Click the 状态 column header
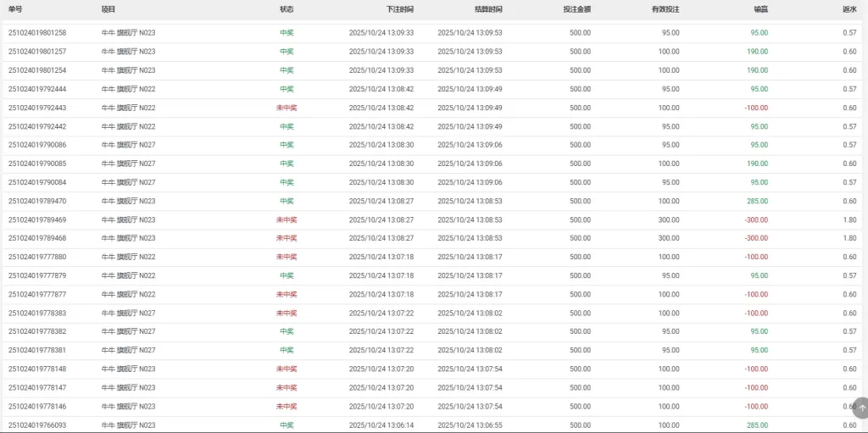Viewport: 868px width, 433px height. 287,9
